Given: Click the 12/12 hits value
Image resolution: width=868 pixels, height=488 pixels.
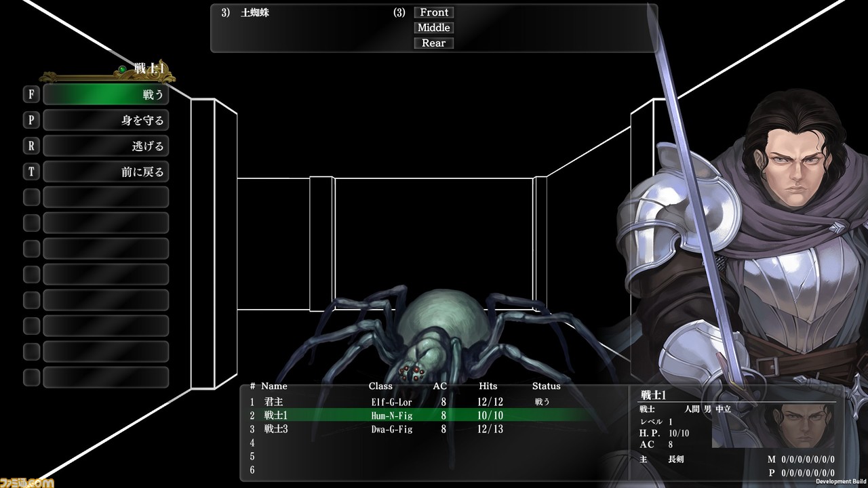Looking at the screenshot, I should click(490, 402).
